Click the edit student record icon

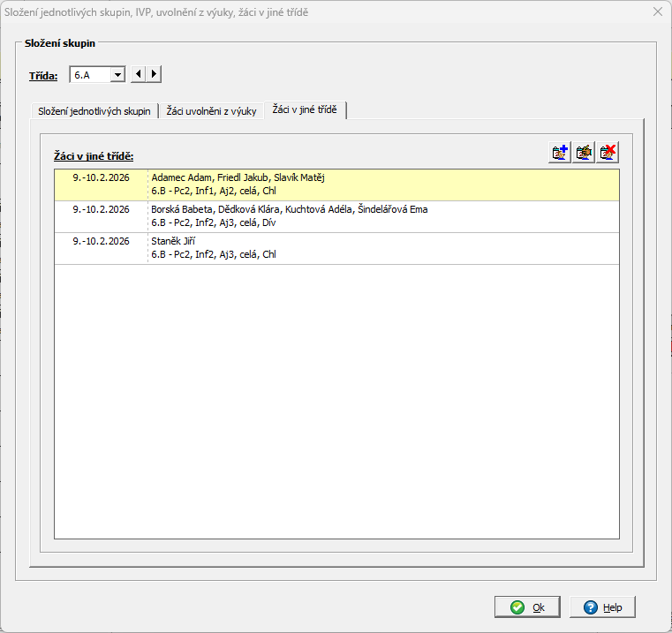[x=583, y=152]
